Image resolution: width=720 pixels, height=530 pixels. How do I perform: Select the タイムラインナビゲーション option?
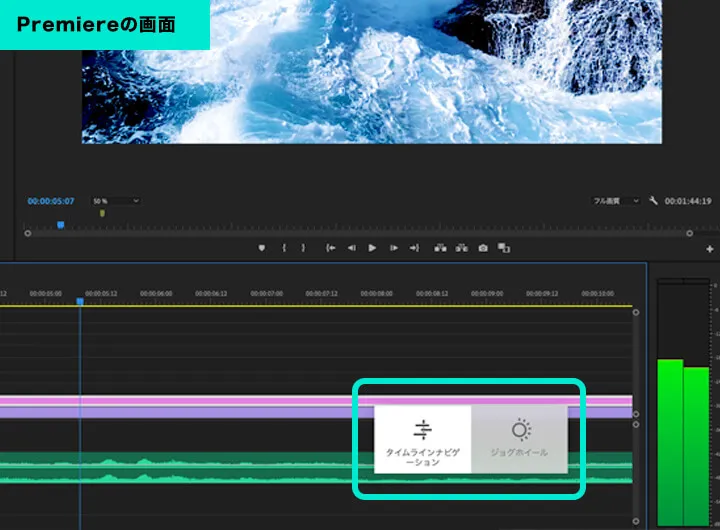(423, 439)
